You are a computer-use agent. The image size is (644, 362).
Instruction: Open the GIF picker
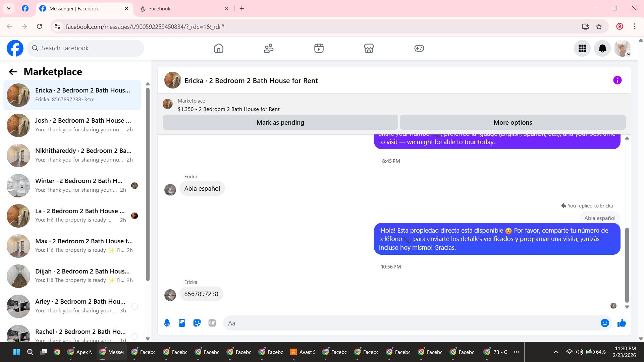(212, 323)
